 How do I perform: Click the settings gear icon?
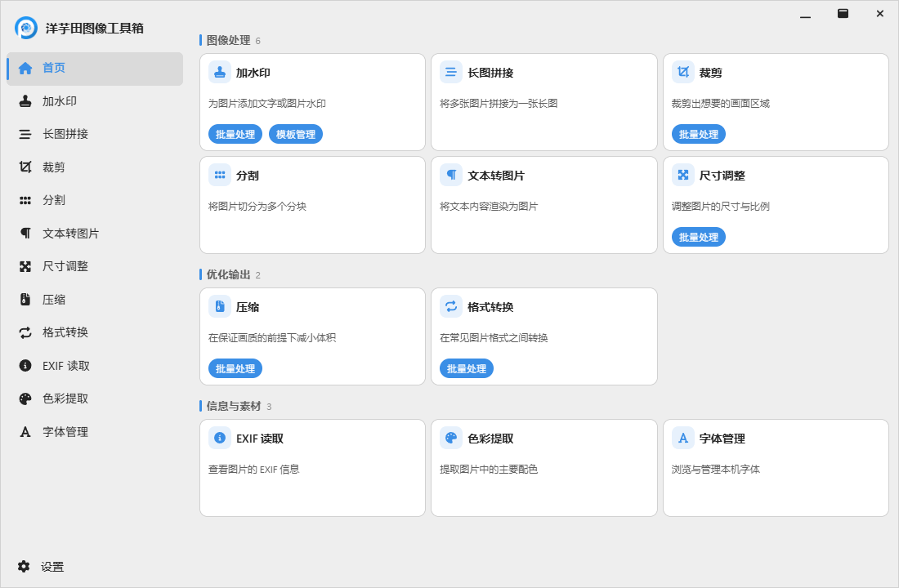coord(24,566)
